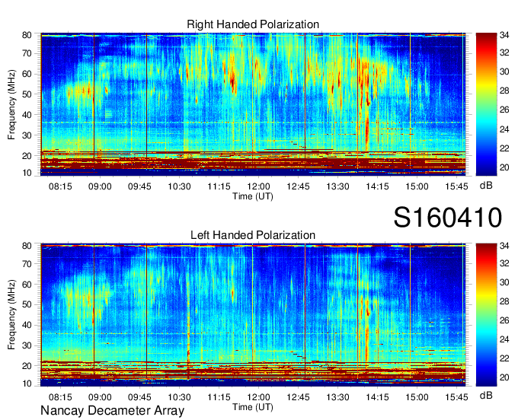Click the 'dB' unit label under bottom color bar
Screen dimensions: 518x420
(x=486, y=395)
